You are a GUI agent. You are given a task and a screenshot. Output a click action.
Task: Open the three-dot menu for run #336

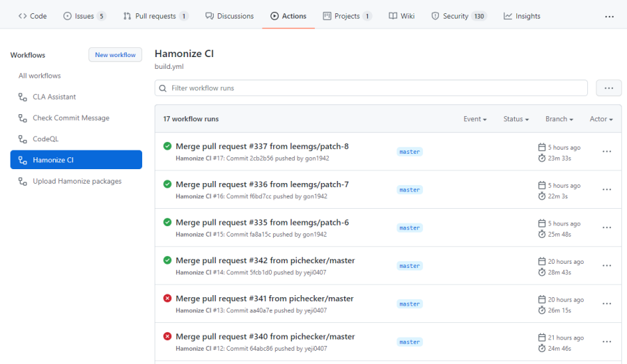[606, 189]
